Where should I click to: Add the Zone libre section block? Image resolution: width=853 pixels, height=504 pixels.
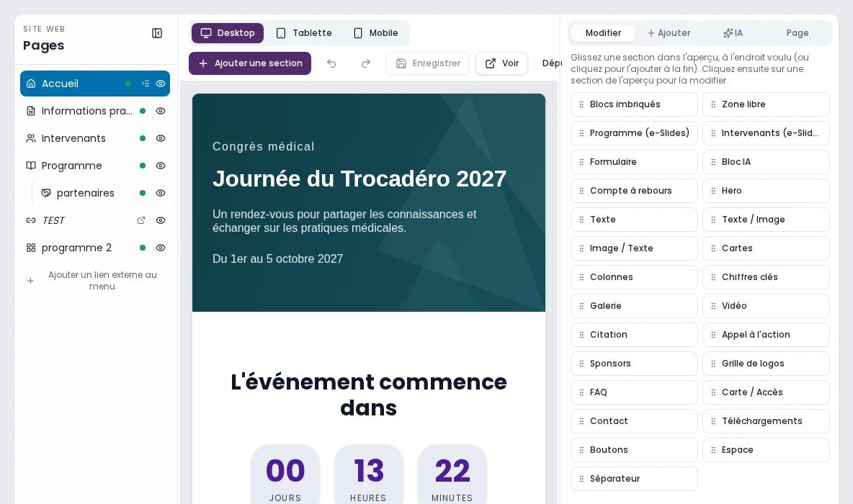point(766,104)
